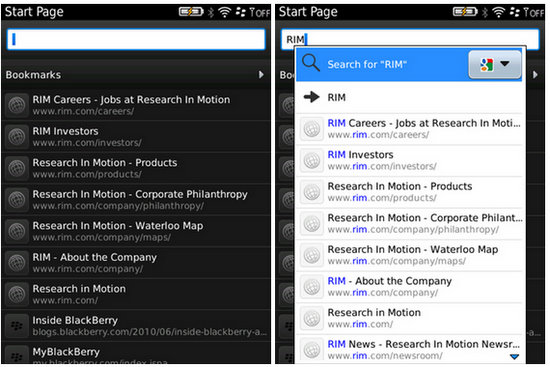Click globe icon of Products left bookmark
The image size is (550, 367).
pos(17,168)
